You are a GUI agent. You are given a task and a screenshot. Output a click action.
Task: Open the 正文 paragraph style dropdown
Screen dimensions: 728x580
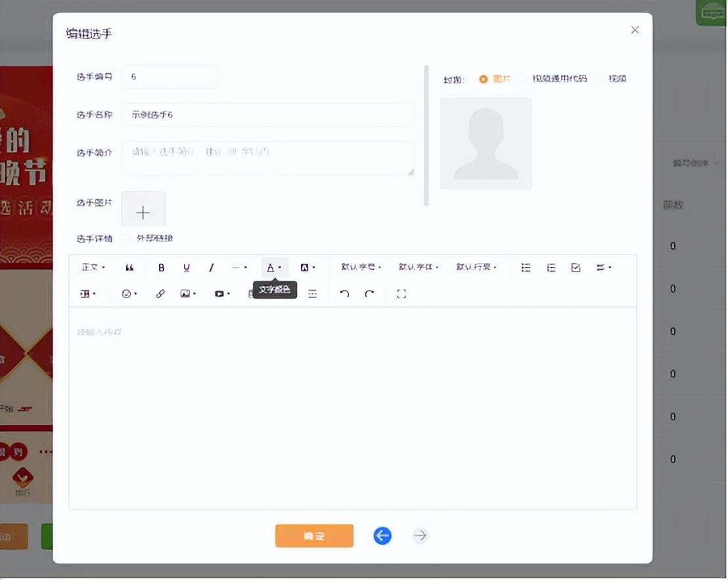click(93, 268)
